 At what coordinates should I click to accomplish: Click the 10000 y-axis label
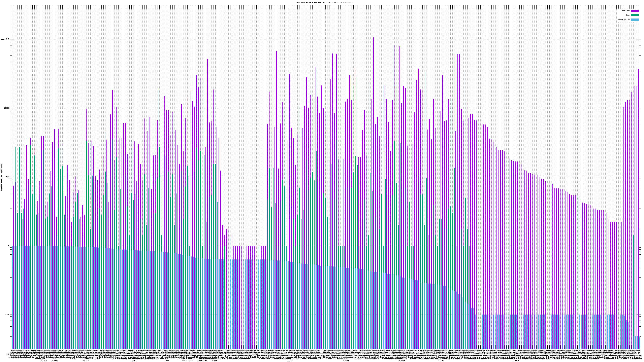(6, 108)
